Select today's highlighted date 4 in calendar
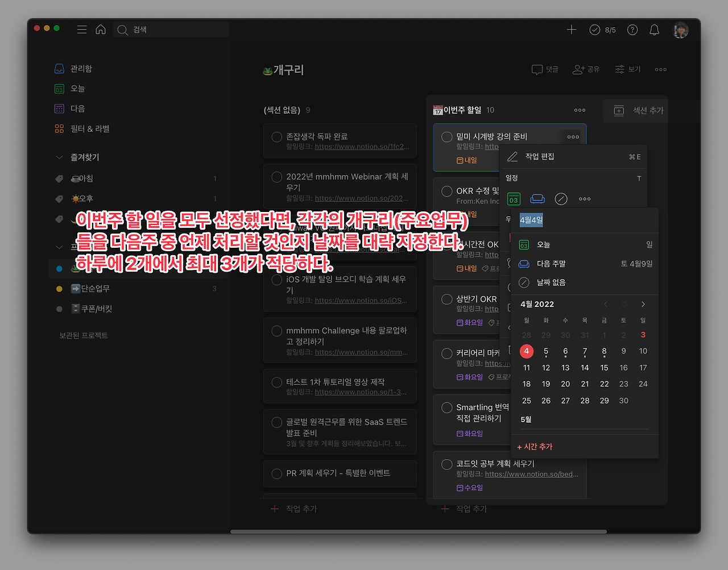Screen dimensions: 728x570 click(527, 351)
